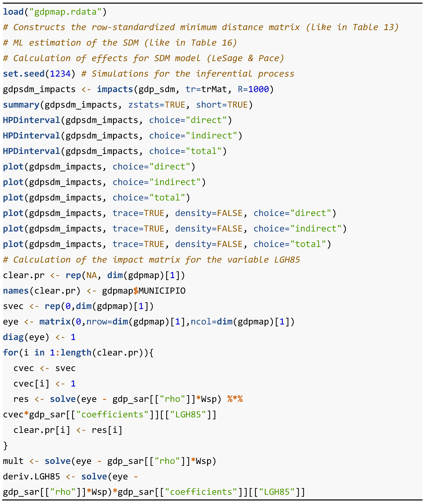Click the for(i in 1:length line
The width and height of the screenshot is (426, 504).
(78, 352)
